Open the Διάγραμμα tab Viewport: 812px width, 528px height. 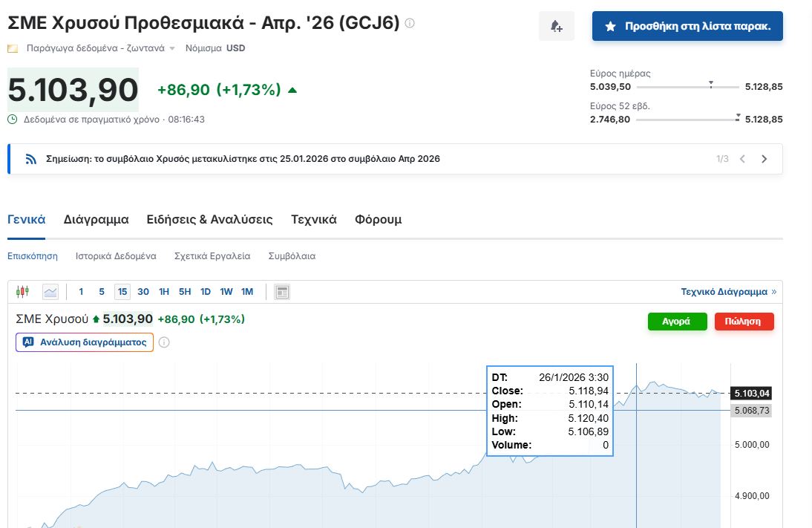click(96, 220)
